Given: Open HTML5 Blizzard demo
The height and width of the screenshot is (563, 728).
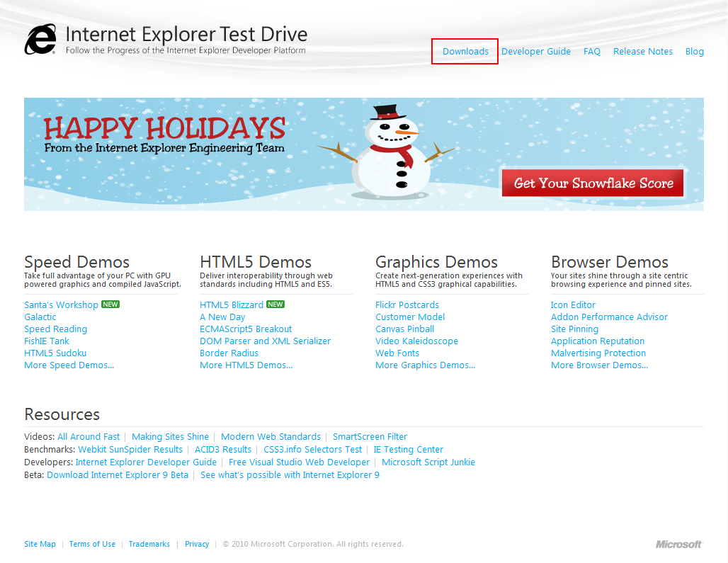Looking at the screenshot, I should point(232,305).
